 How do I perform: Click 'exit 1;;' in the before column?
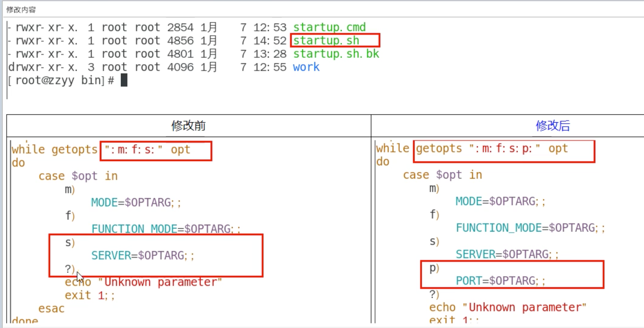coord(90,295)
